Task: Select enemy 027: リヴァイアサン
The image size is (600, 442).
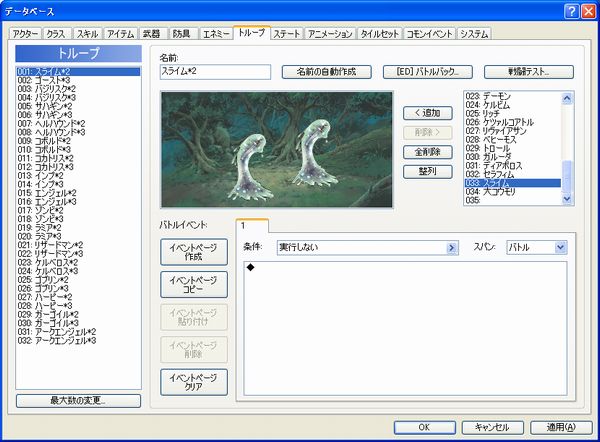Action: (513, 131)
